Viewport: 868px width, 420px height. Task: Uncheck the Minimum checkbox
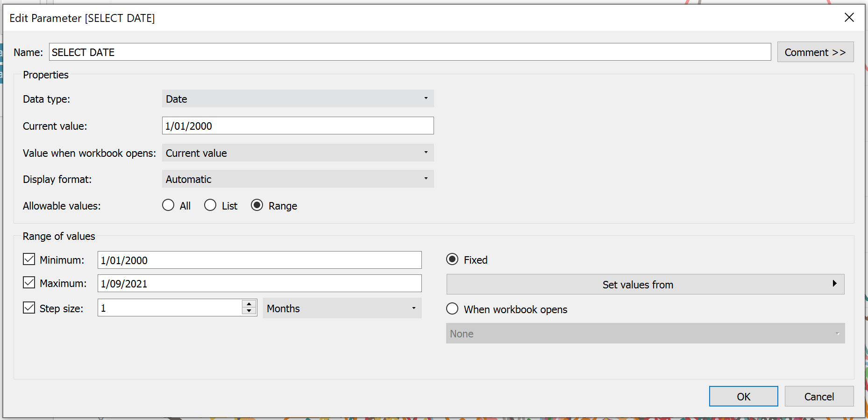click(x=28, y=259)
